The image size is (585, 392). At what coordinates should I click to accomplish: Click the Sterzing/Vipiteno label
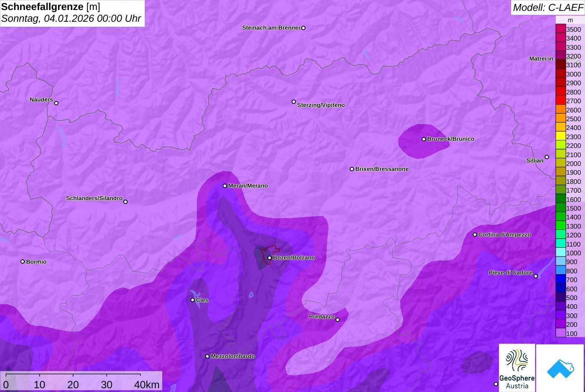click(x=321, y=105)
